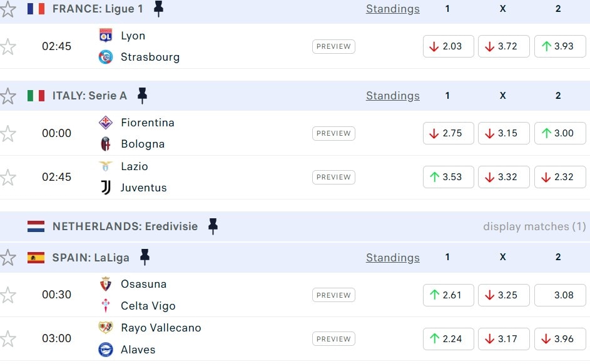Image resolution: width=590 pixels, height=364 pixels.
Task: Click the pin icon beside Spain LaLiga
Action: (x=145, y=257)
